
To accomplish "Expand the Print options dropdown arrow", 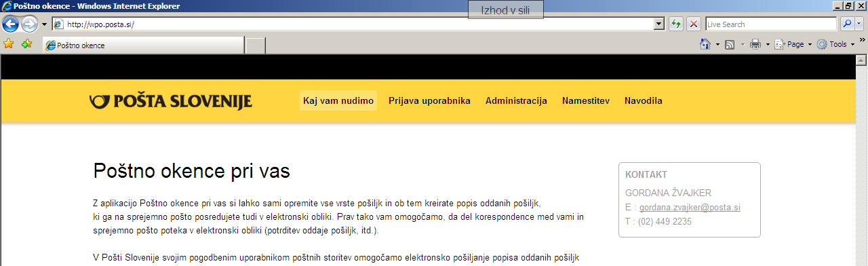I will pyautogui.click(x=768, y=44).
